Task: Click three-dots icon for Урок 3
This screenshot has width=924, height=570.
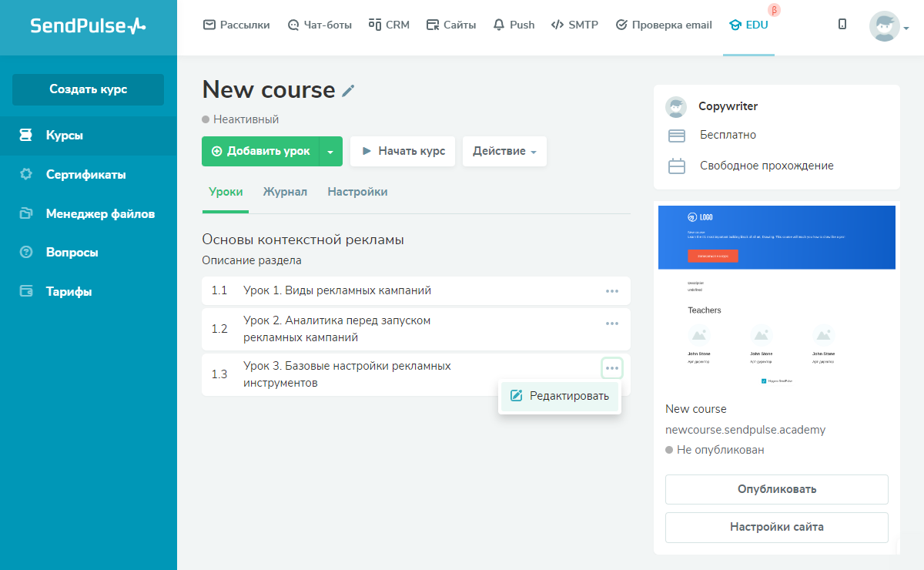Action: (612, 369)
